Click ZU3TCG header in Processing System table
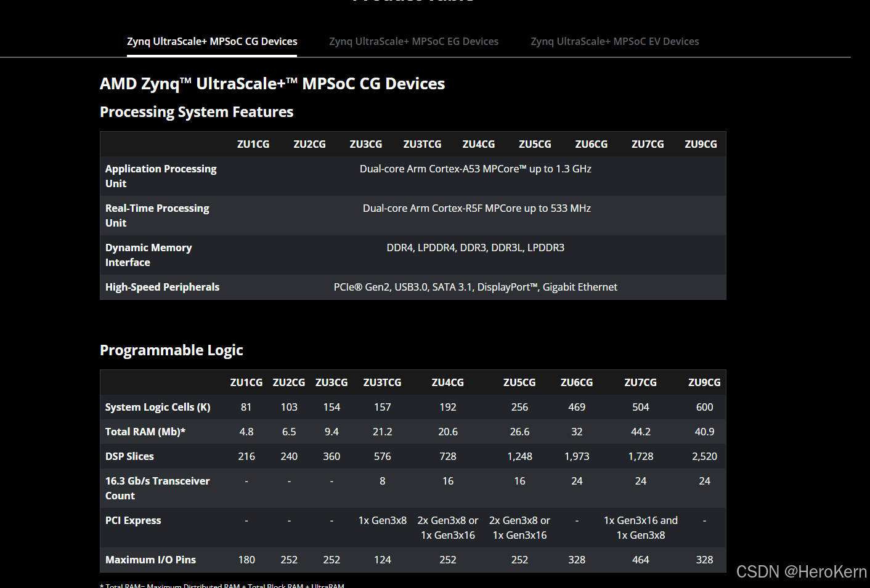The width and height of the screenshot is (870, 588). [422, 144]
